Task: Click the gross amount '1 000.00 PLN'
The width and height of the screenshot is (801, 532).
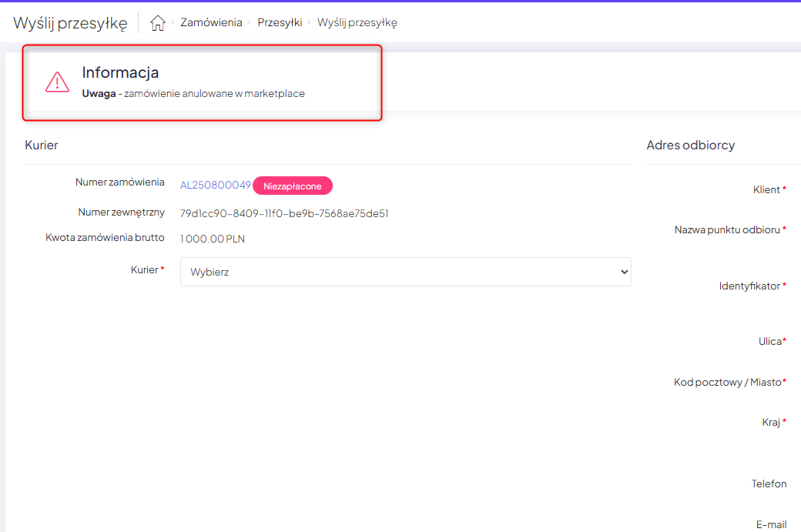Action: pyautogui.click(x=213, y=239)
